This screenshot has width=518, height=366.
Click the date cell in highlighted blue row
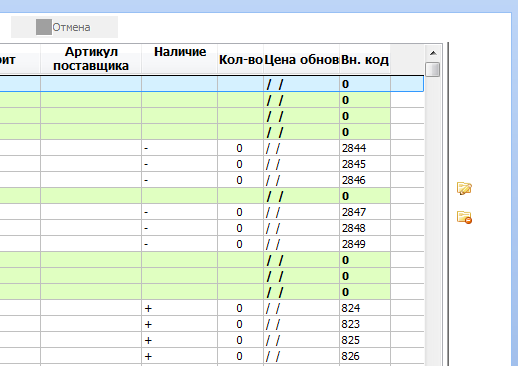(302, 84)
